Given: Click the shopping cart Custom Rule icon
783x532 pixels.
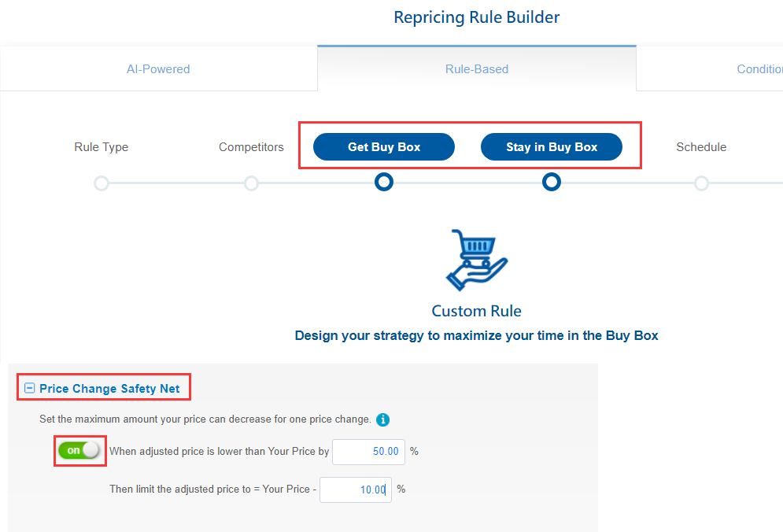Looking at the screenshot, I should pyautogui.click(x=477, y=260).
